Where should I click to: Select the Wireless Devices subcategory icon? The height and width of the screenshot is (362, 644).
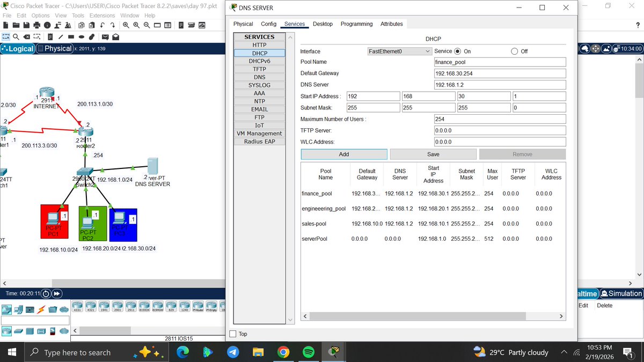(41, 331)
